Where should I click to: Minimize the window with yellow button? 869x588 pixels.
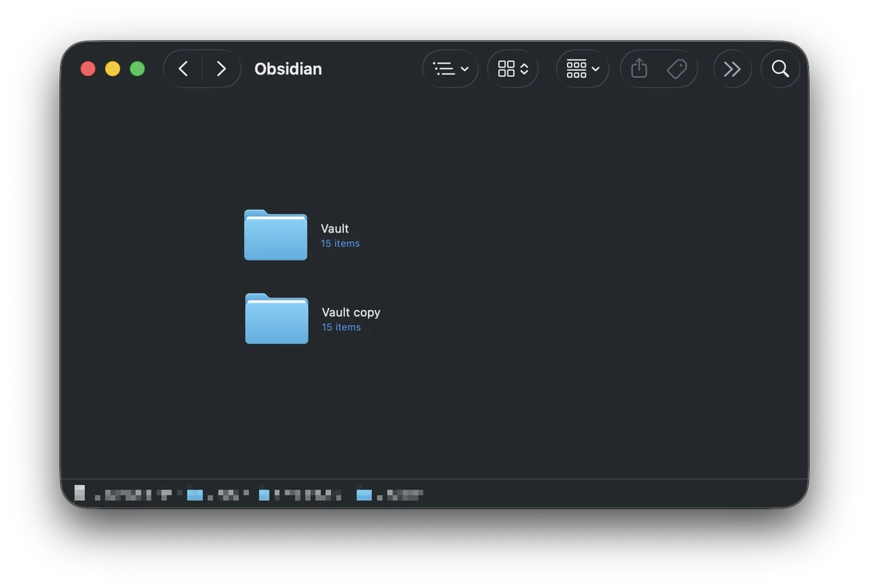click(x=112, y=69)
